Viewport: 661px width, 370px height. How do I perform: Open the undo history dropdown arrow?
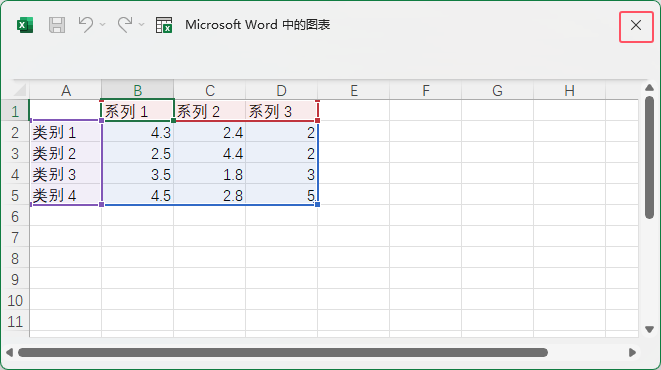(x=102, y=25)
